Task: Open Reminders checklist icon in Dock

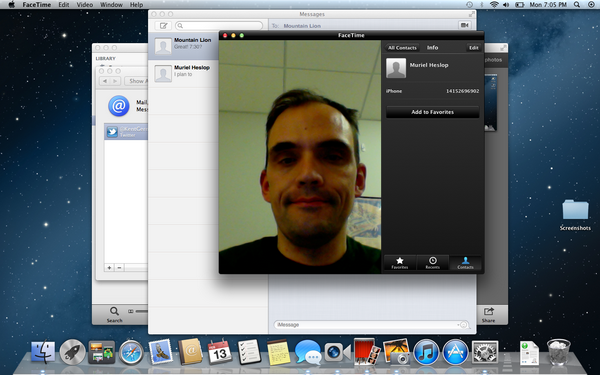Action: (x=249, y=352)
